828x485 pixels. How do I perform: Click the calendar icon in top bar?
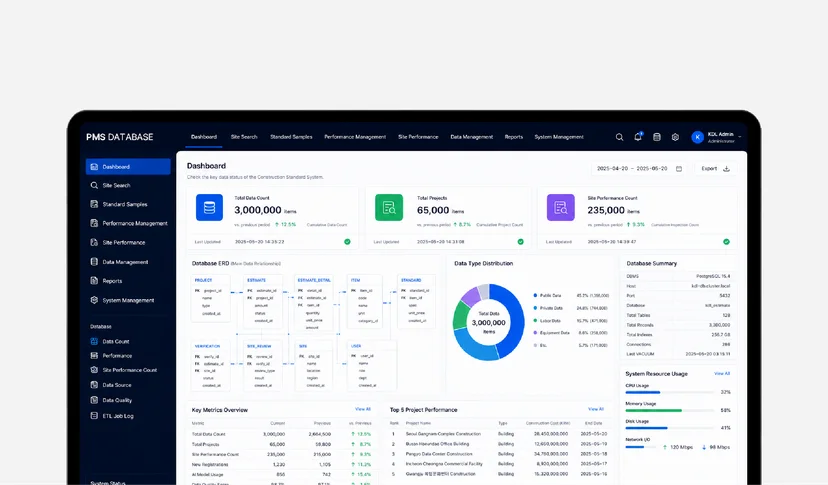pyautogui.click(x=657, y=137)
